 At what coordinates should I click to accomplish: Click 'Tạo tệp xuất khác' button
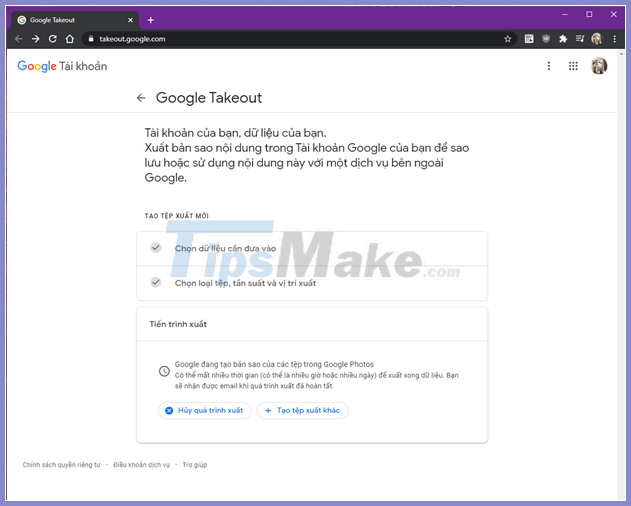303,411
